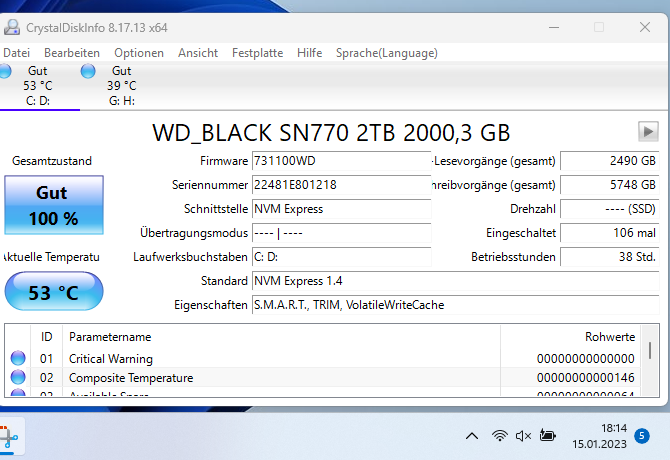
Task: Click status orb of Critical Warning row
Action: pyautogui.click(x=18, y=358)
